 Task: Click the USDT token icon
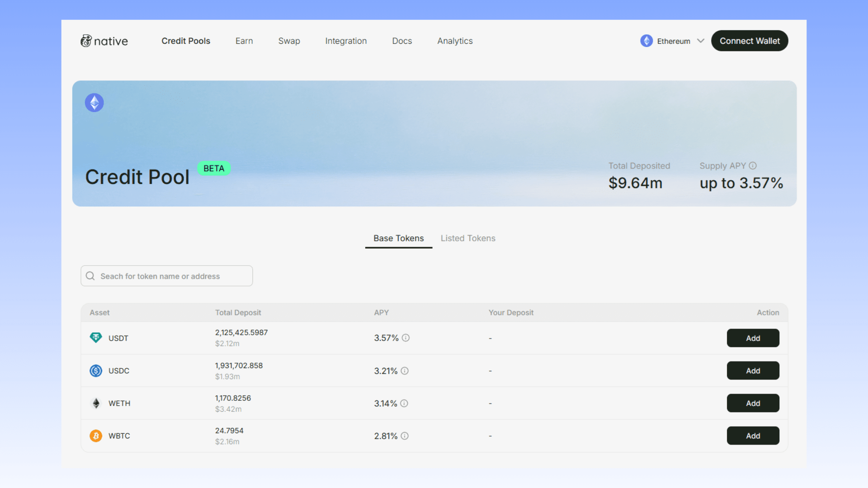96,338
